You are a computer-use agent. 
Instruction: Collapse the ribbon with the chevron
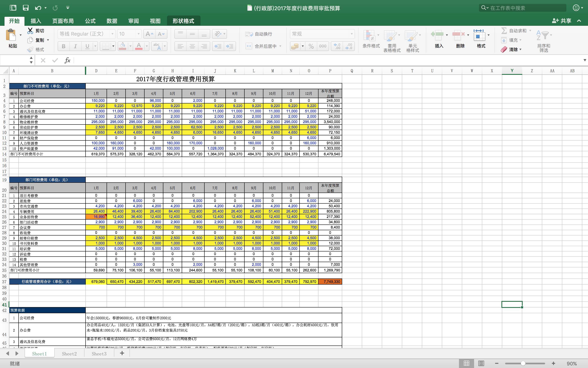click(x=579, y=21)
